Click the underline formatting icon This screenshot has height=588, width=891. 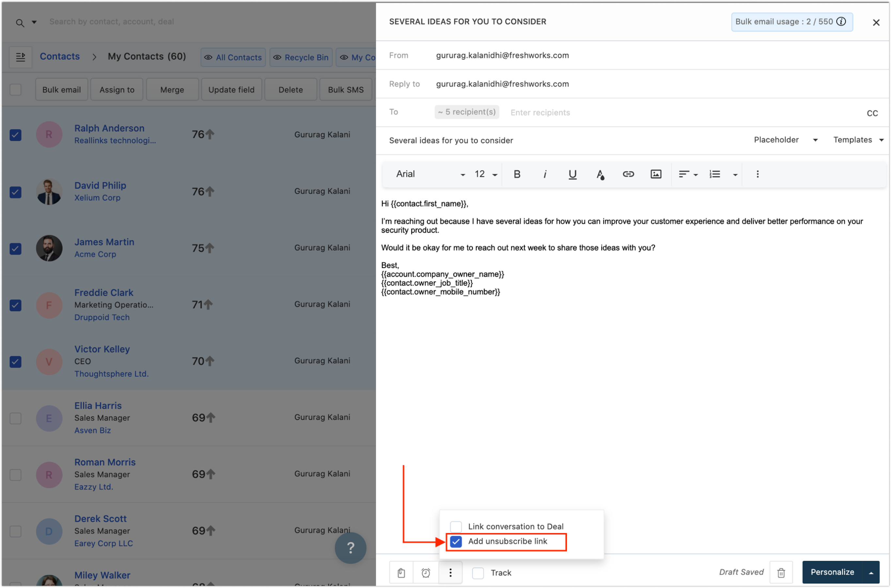click(x=572, y=174)
